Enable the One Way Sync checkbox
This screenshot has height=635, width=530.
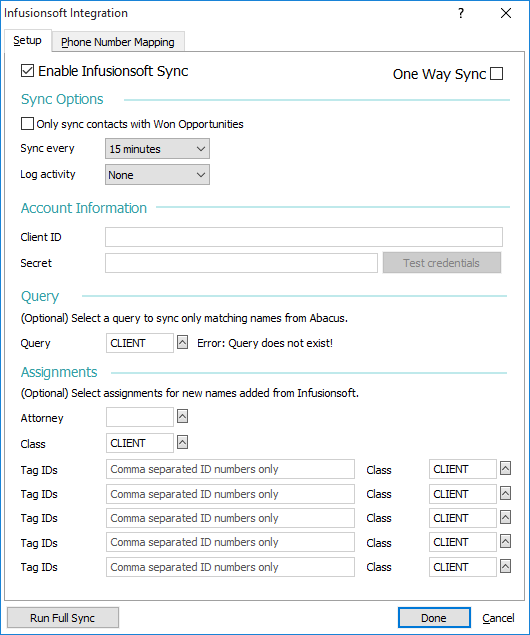(x=496, y=74)
